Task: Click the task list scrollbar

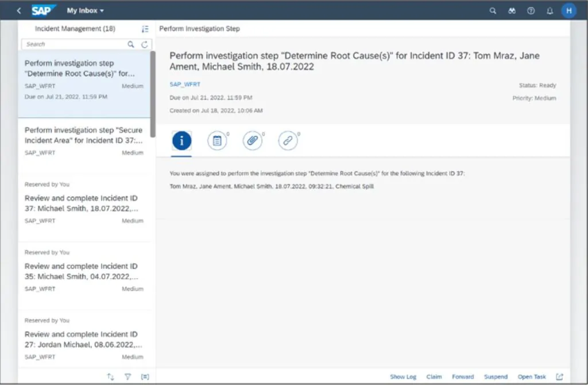Action: tap(153, 94)
